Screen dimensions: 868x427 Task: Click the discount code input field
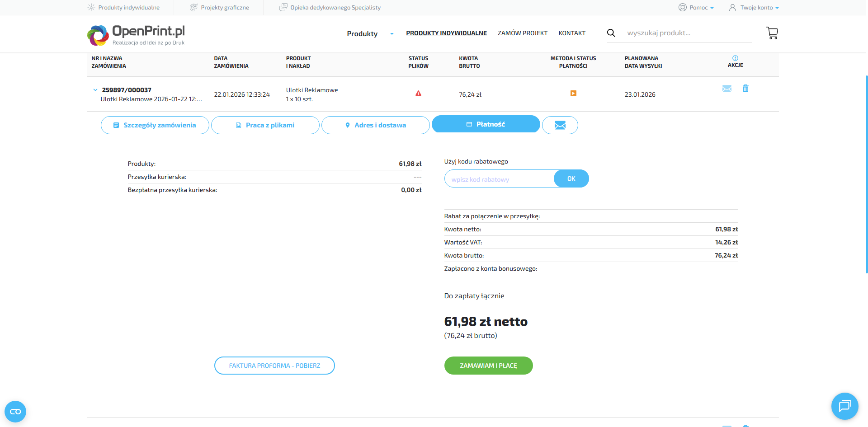tap(499, 179)
